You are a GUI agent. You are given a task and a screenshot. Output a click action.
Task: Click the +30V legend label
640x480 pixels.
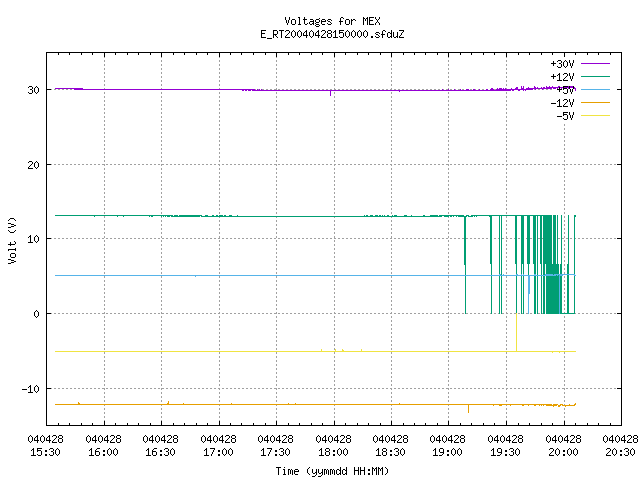coord(562,64)
